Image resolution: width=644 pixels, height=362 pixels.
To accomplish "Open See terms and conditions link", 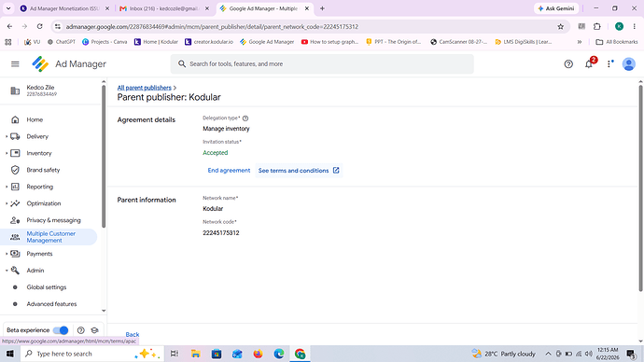I will click(x=299, y=171).
